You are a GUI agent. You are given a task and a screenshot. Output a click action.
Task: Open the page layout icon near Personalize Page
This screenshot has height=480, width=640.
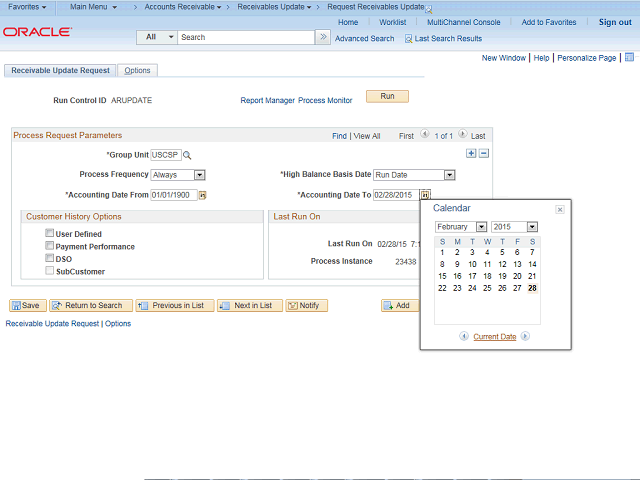pos(629,57)
